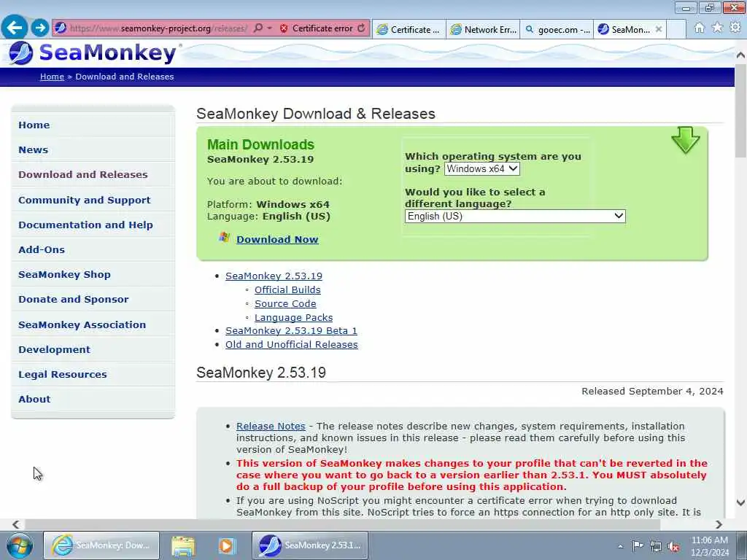Image resolution: width=747 pixels, height=560 pixels.
Task: Open Old and Unofficial Releases link
Action: tap(292, 344)
